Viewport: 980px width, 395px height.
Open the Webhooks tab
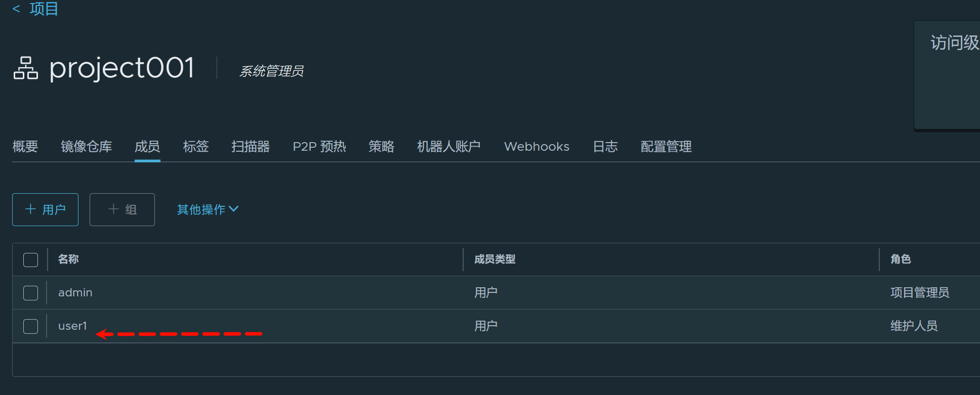tap(537, 147)
